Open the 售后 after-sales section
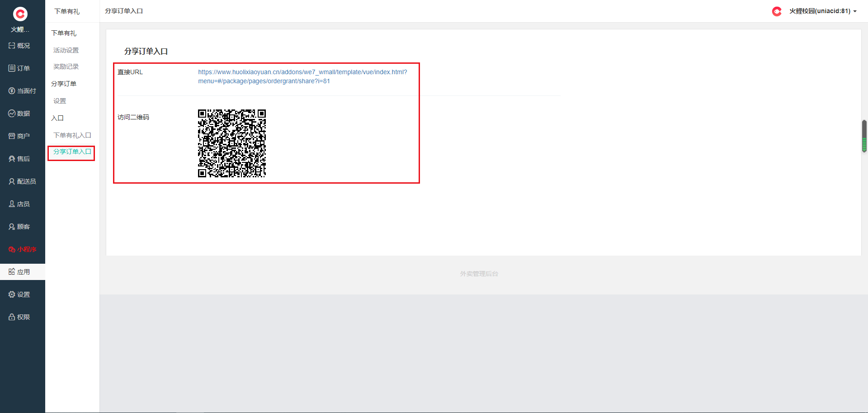 tap(19, 159)
